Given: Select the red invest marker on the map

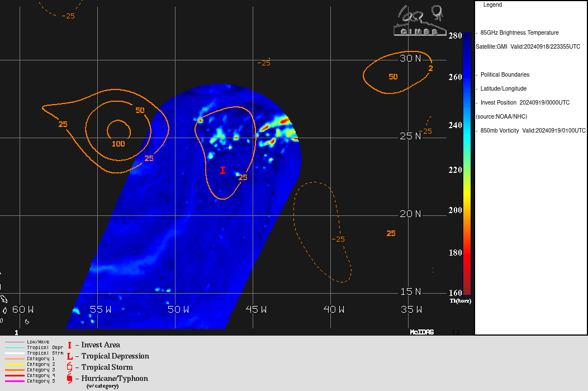Looking at the screenshot, I should click(223, 171).
